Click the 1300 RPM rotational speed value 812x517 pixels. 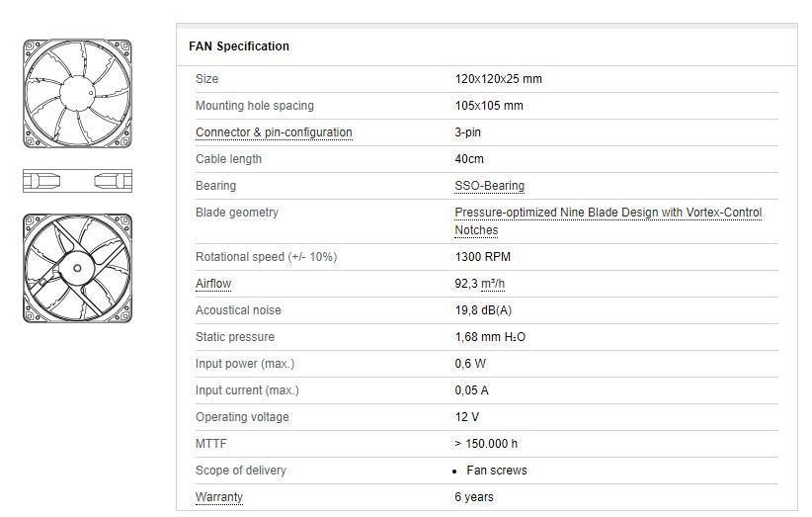[483, 257]
